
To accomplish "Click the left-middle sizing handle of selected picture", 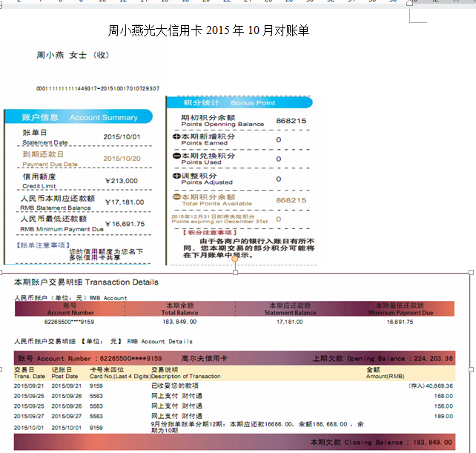I will coord(2,368).
